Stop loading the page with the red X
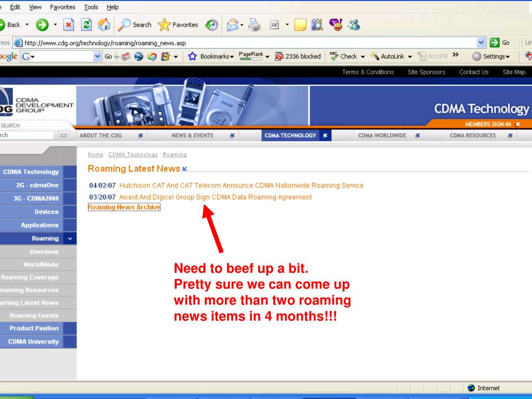The width and height of the screenshot is (532, 399). (x=69, y=25)
